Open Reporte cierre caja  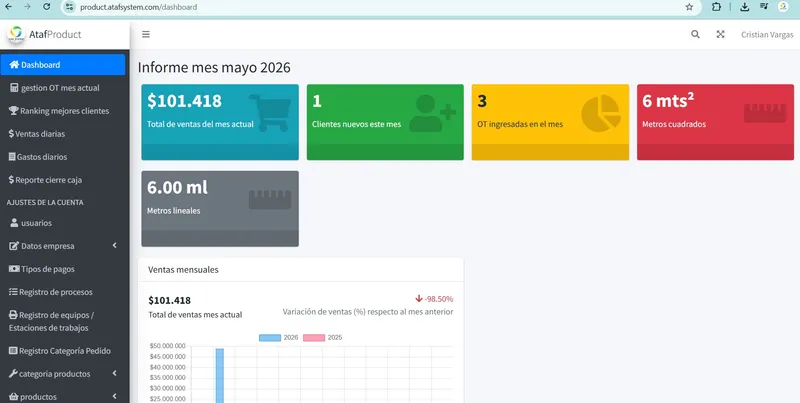pyautogui.click(x=65, y=180)
